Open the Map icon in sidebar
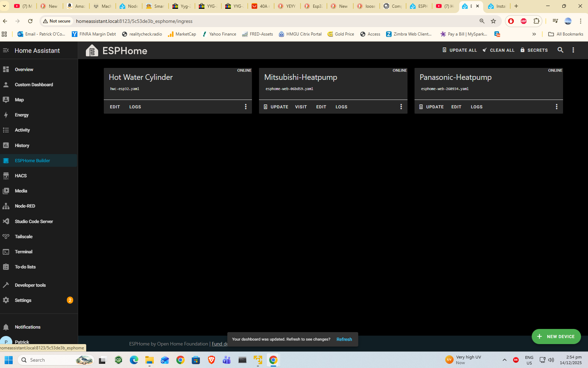This screenshot has width=588, height=368. coord(6,100)
